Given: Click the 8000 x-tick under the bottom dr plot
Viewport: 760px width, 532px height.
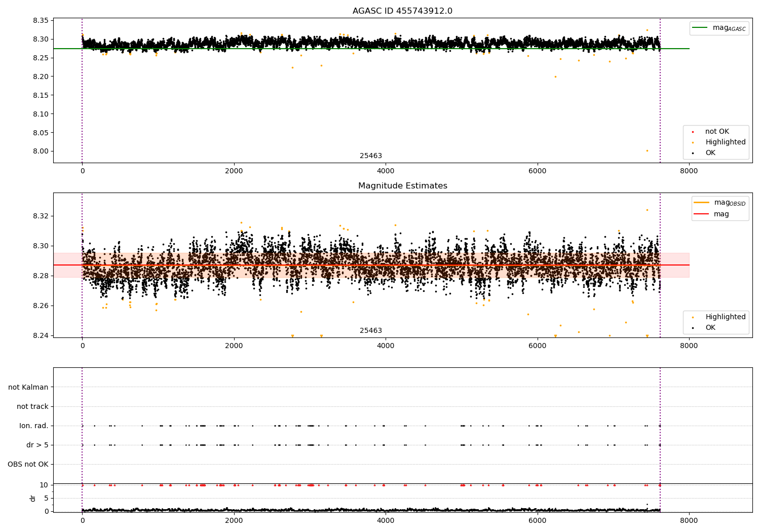Looking at the screenshot, I should tap(689, 520).
